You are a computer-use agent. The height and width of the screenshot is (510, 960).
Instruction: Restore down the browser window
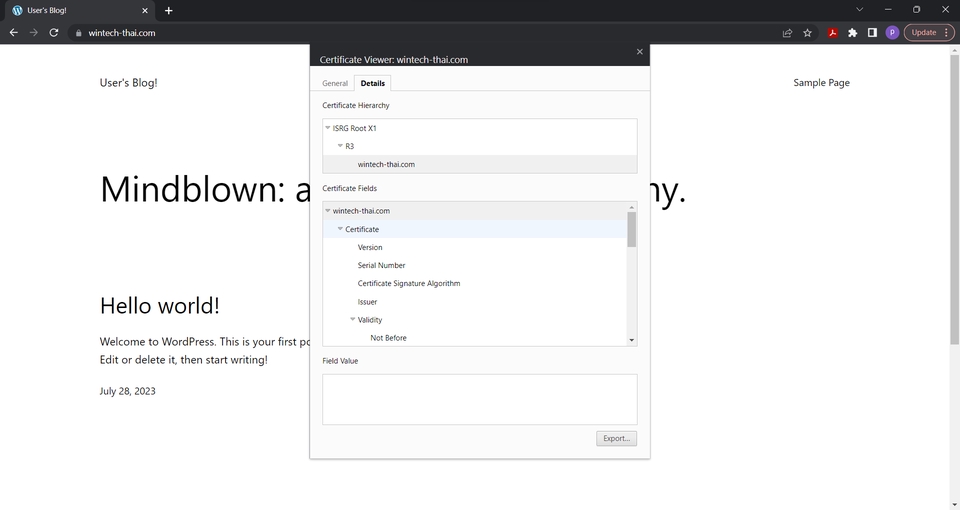[x=917, y=10]
